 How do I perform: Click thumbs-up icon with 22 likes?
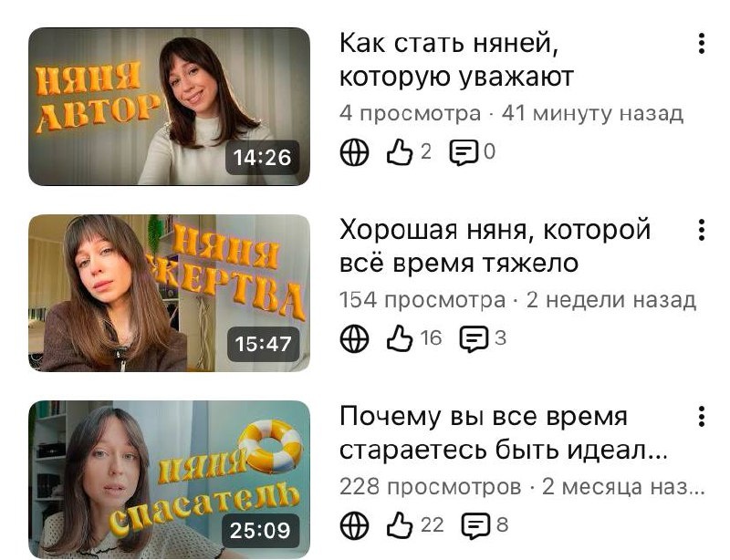pyautogui.click(x=400, y=525)
